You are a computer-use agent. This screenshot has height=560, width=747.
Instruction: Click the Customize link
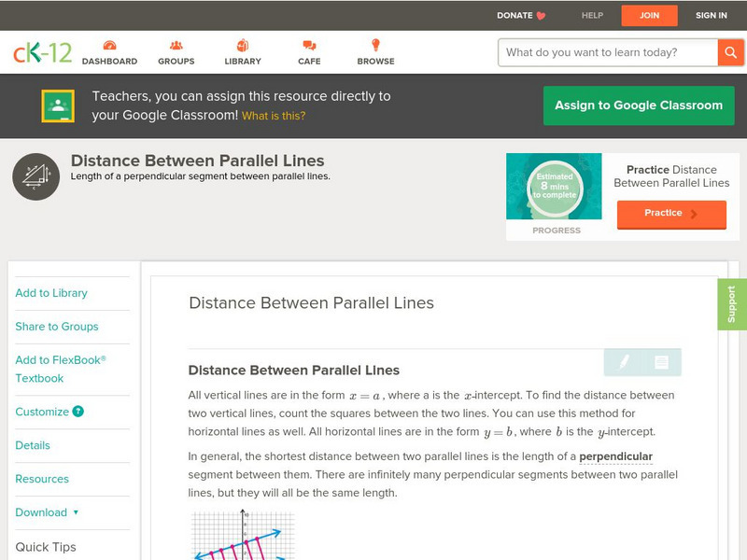42,412
